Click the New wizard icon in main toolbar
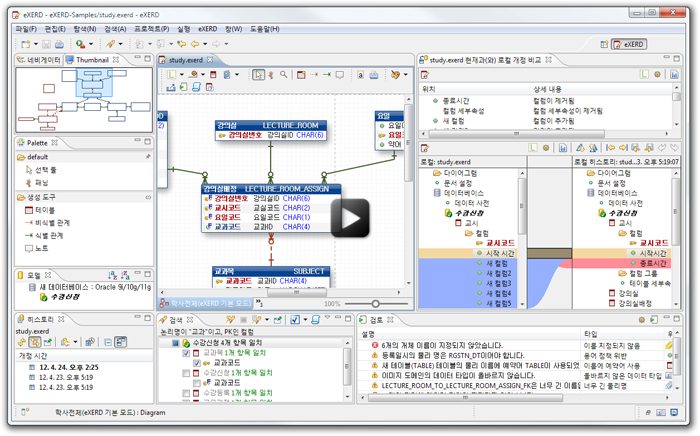This screenshot has height=436, width=700. (25, 44)
